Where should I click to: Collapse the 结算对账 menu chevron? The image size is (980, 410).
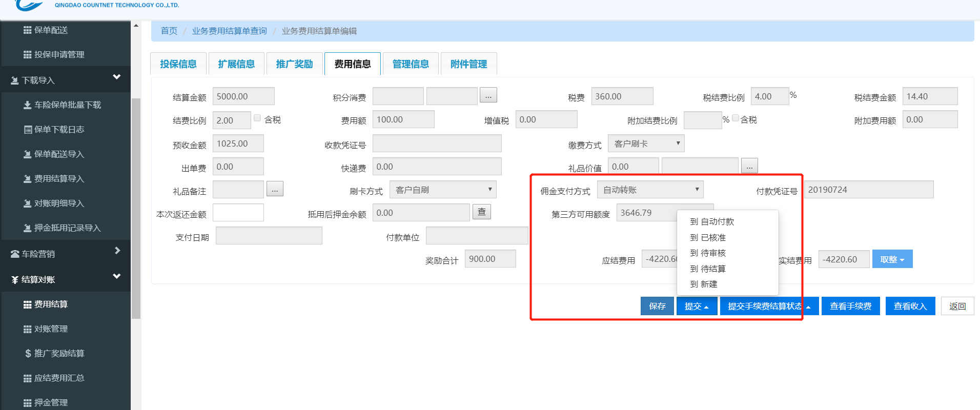[117, 276]
